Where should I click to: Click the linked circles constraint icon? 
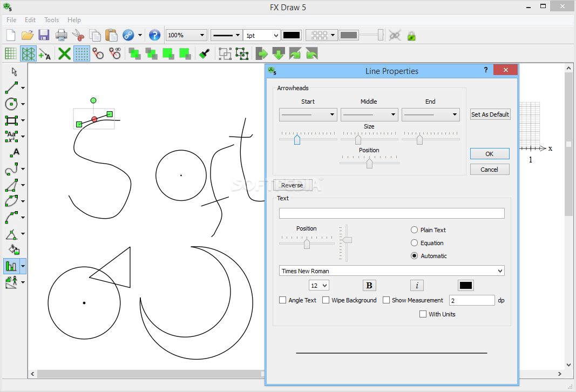(98, 53)
